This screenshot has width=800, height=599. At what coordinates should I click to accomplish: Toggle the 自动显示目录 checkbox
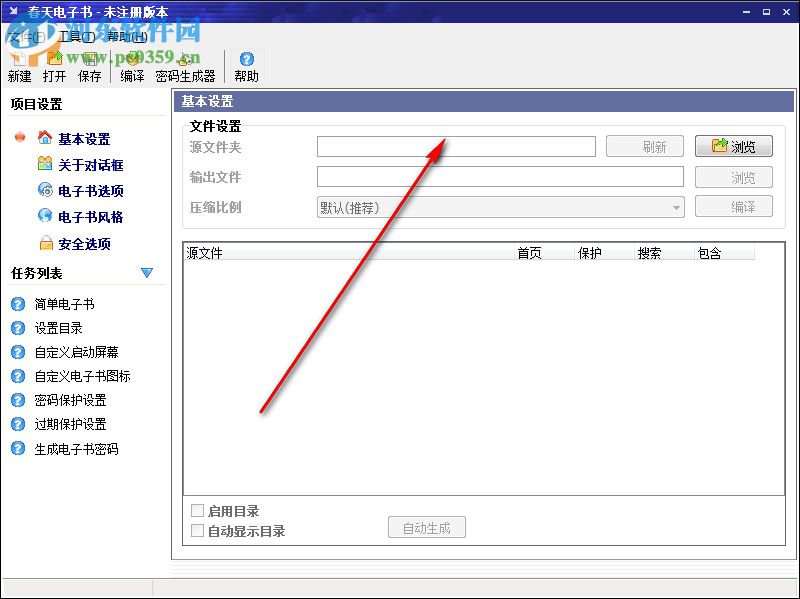click(197, 531)
